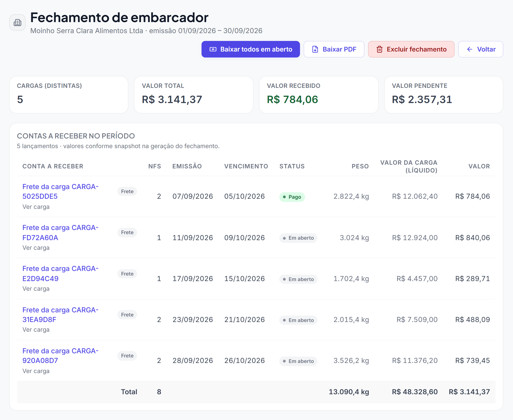The image size is (513, 420).
Task: Click the Cargas (distintas) value 5
Action: coord(20,99)
